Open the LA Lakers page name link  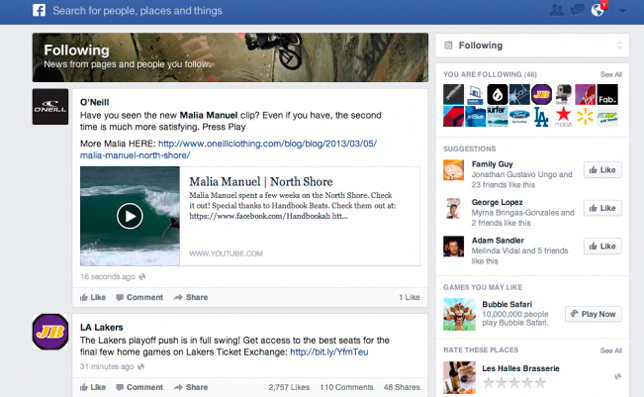pyautogui.click(x=101, y=327)
